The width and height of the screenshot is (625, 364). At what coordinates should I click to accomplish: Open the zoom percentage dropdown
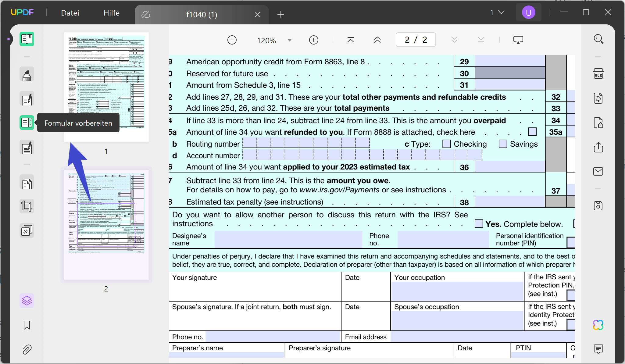point(290,40)
